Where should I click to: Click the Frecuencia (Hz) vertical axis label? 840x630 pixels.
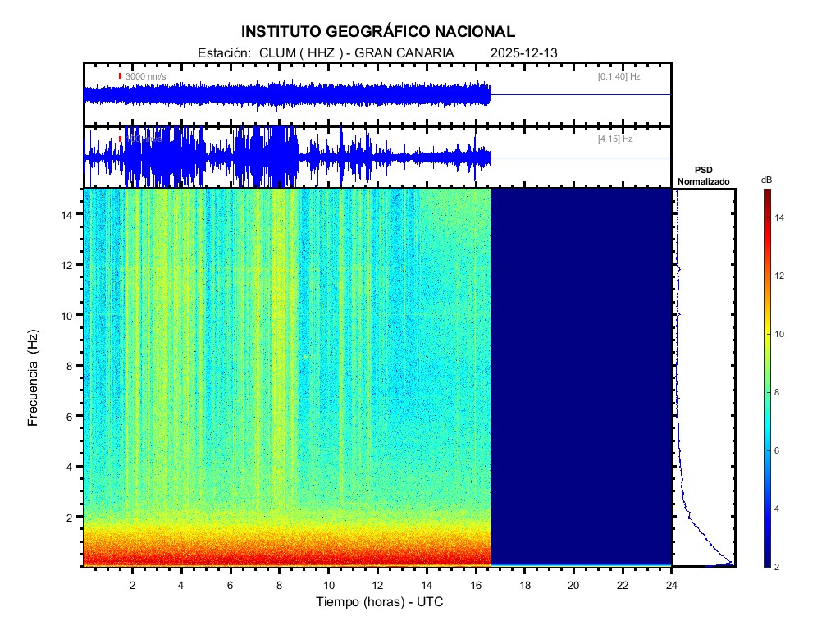(34, 378)
